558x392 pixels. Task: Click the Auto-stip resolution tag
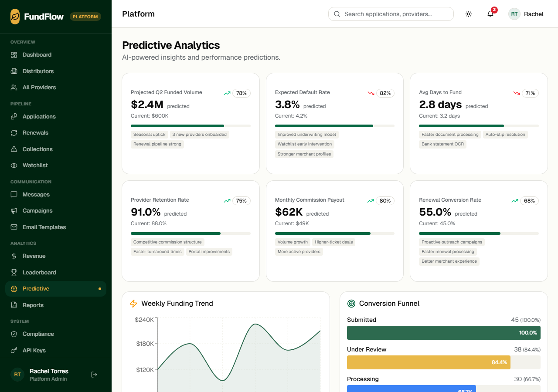click(x=505, y=135)
